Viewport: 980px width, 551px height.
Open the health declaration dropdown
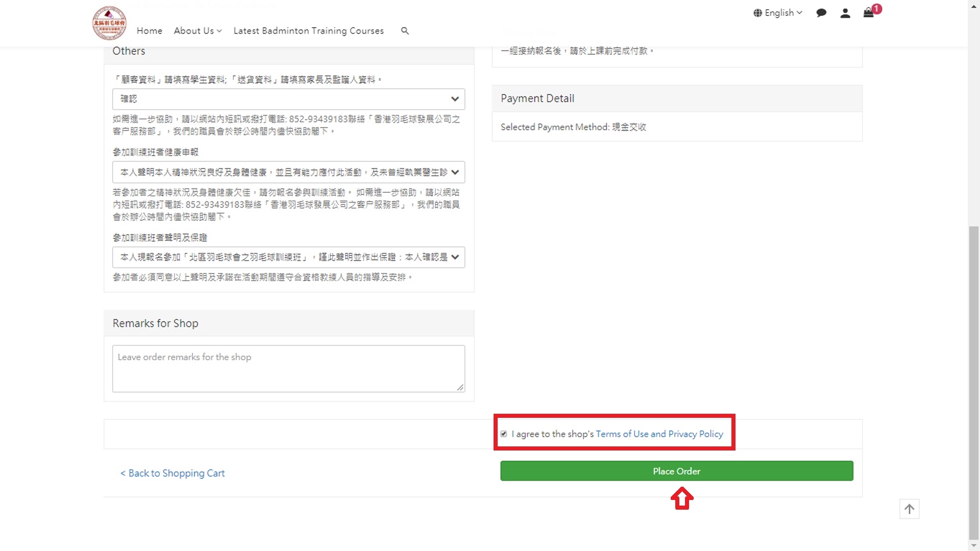click(288, 172)
